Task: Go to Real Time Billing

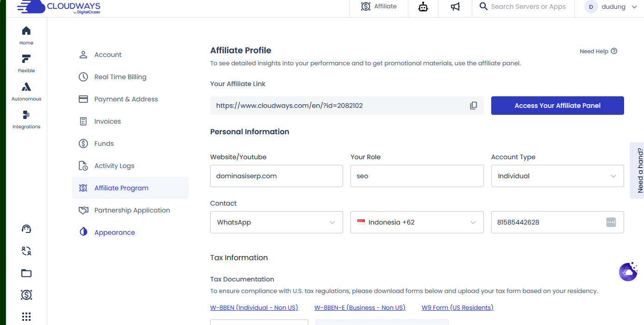Action: coord(120,77)
